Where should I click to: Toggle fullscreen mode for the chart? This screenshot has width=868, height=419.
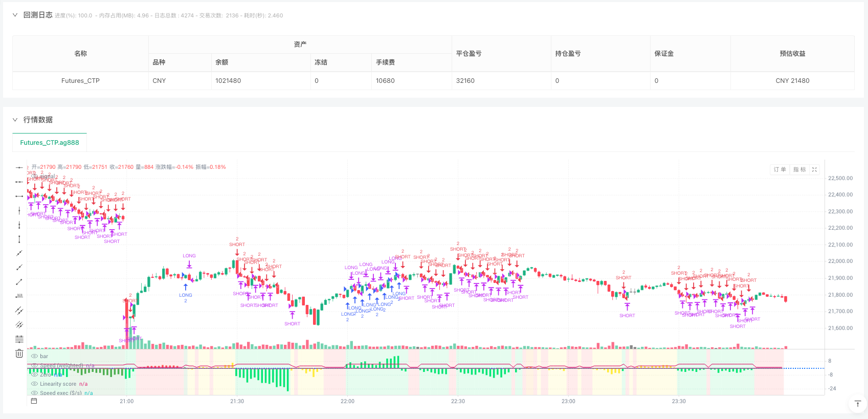point(814,169)
